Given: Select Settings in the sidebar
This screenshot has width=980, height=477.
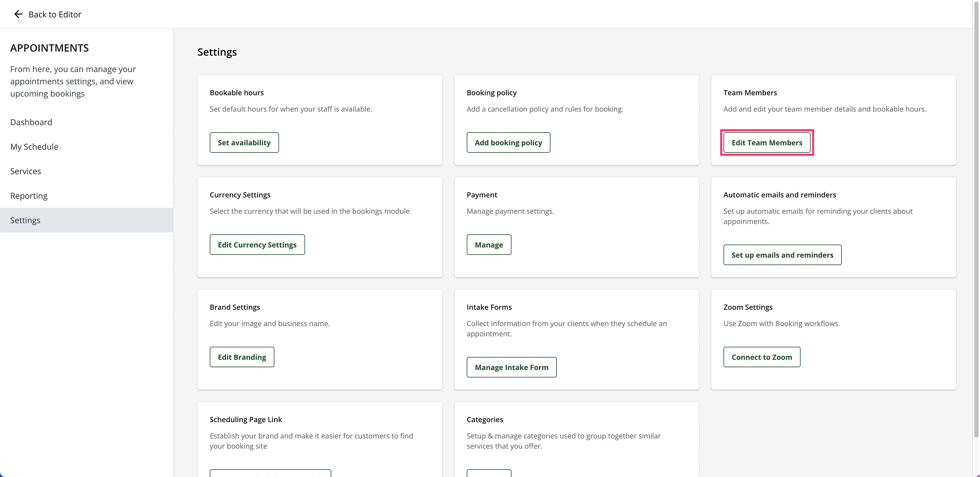Looking at the screenshot, I should pos(26,220).
